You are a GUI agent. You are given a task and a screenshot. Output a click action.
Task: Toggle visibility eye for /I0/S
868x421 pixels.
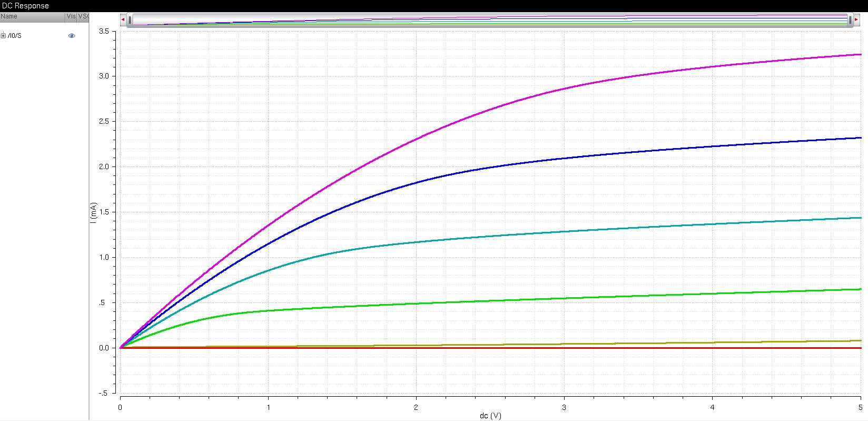point(72,36)
